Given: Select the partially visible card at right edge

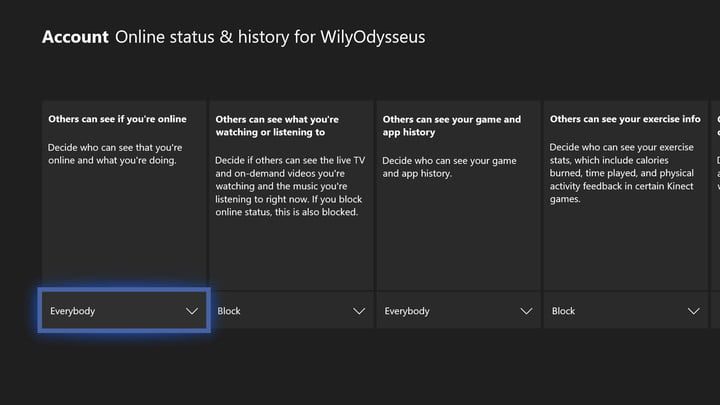Looking at the screenshot, I should pyautogui.click(x=715, y=190).
